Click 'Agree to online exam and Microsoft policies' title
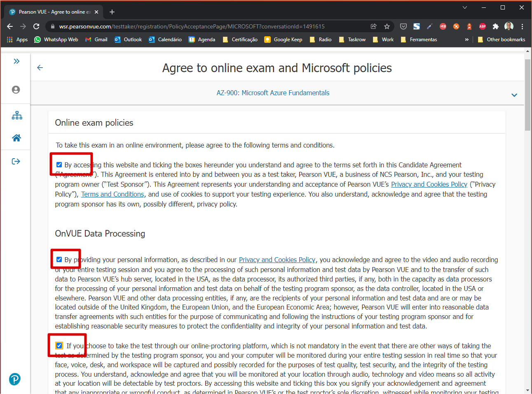The image size is (532, 394). (277, 68)
